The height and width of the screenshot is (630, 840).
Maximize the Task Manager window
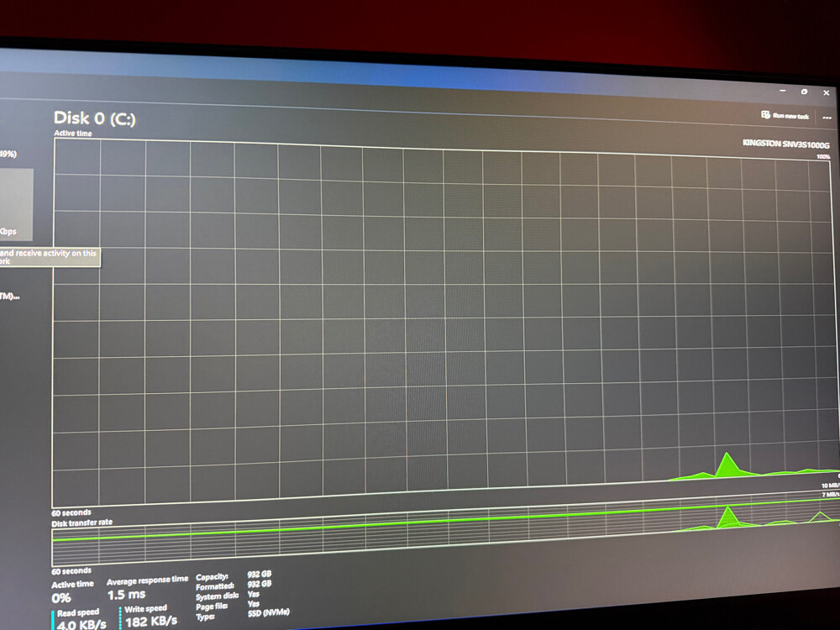tap(804, 92)
